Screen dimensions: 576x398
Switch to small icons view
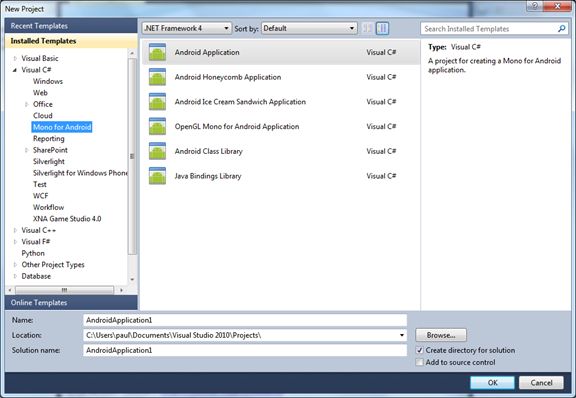coord(367,28)
